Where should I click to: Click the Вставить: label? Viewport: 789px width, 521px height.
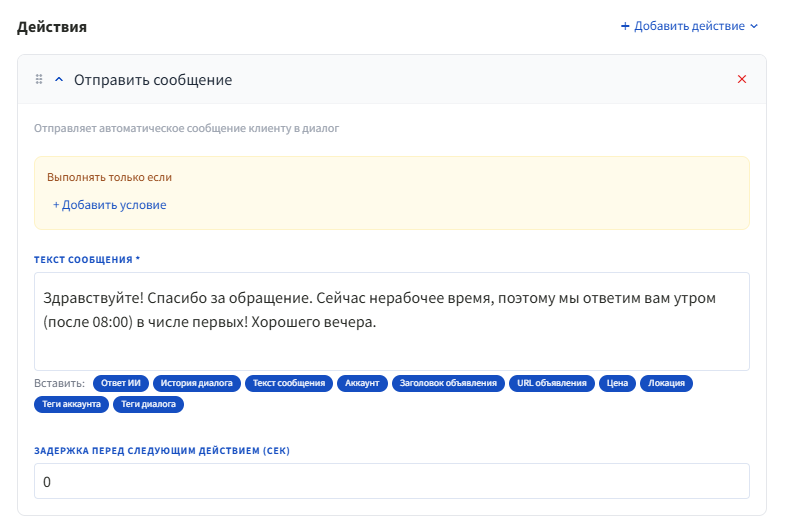(59, 383)
